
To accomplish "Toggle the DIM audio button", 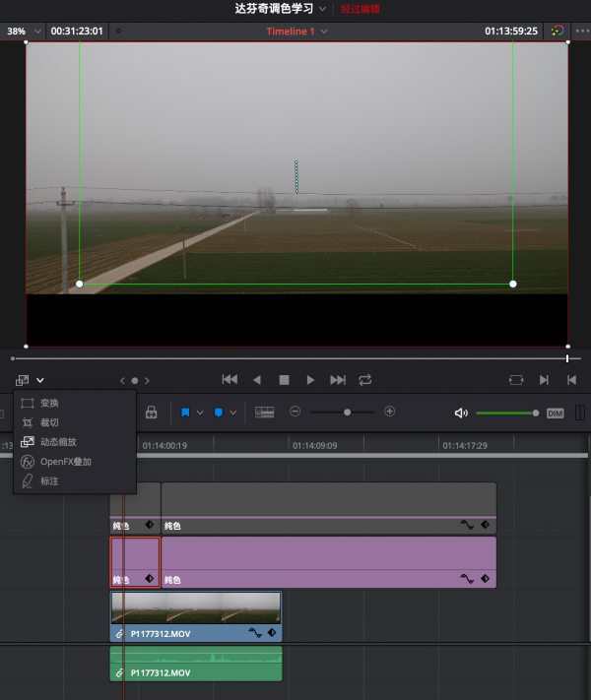I will click(556, 413).
